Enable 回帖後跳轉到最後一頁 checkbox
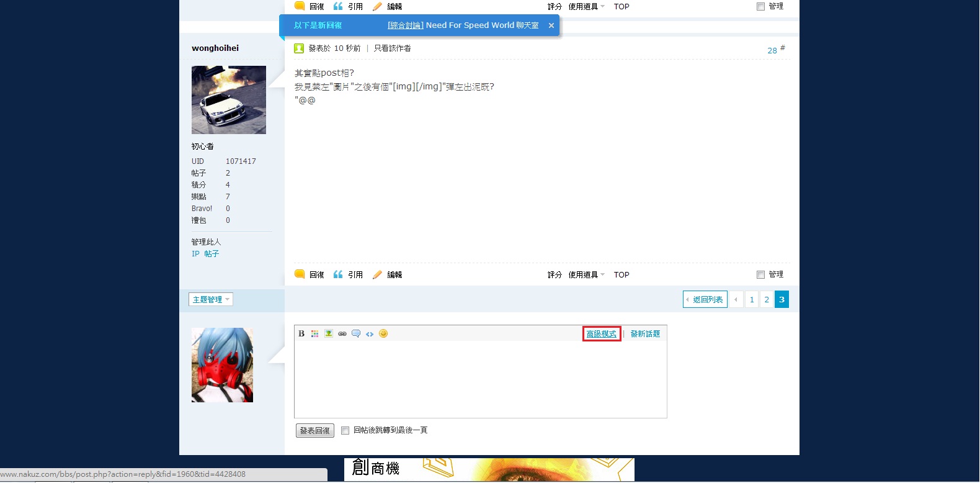The width and height of the screenshot is (980, 483). click(345, 431)
